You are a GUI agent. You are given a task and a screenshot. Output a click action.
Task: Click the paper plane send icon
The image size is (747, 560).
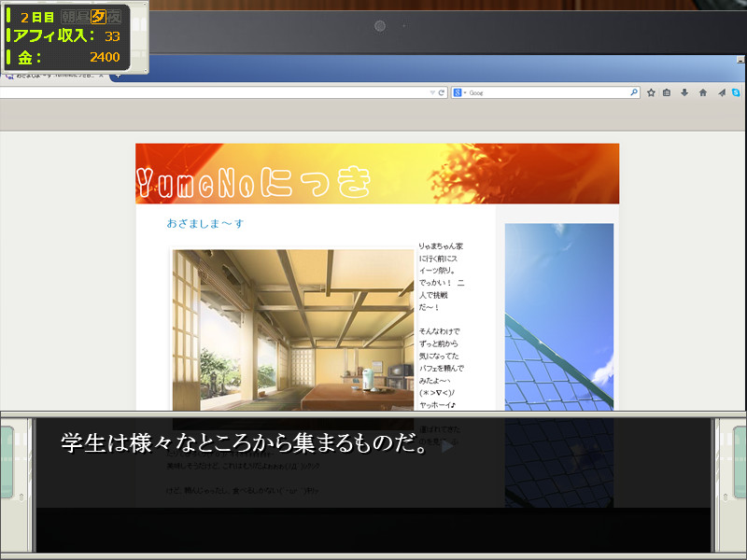(721, 93)
